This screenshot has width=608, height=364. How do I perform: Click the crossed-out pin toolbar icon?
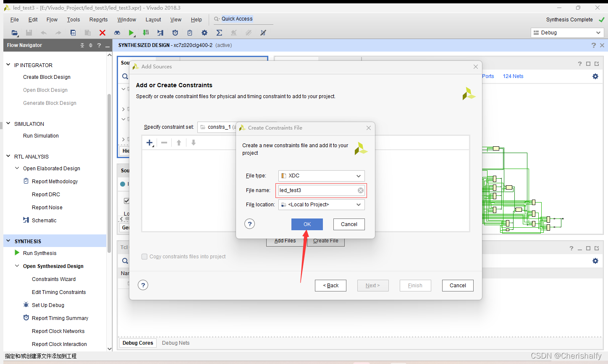[x=263, y=33]
